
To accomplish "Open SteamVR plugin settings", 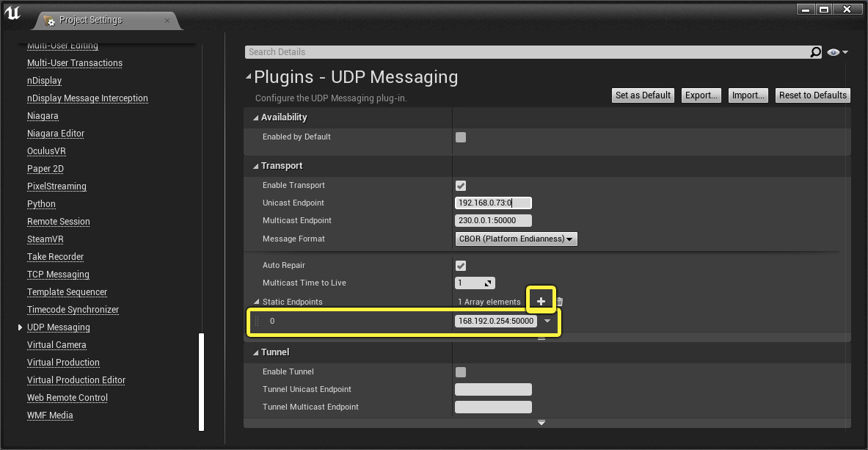I will pyautogui.click(x=45, y=239).
